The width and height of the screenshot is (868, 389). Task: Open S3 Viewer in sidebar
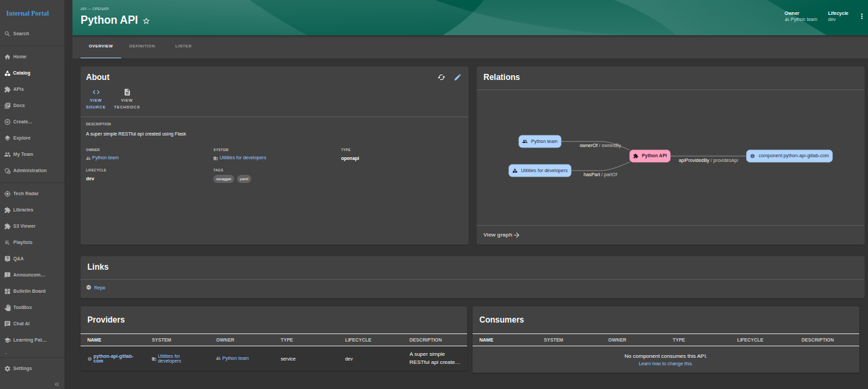[24, 226]
